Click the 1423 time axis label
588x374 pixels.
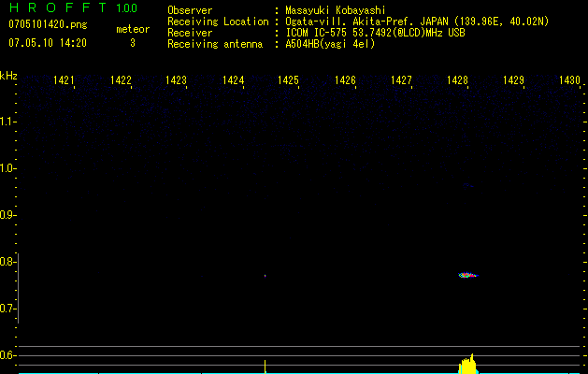point(176,80)
